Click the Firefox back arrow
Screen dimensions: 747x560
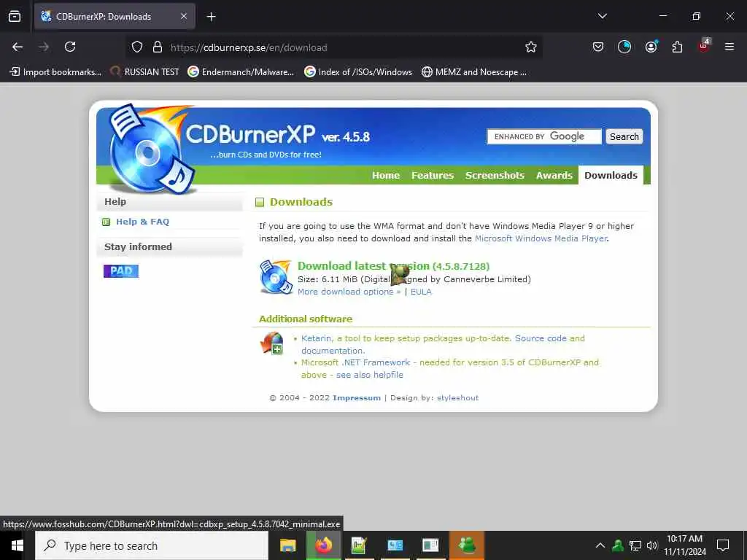[x=18, y=47]
